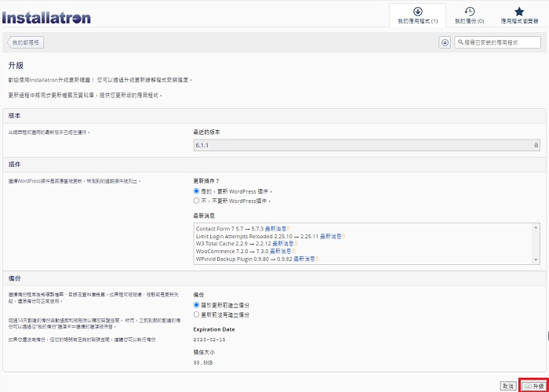Click the download arrow icon beside search
Viewport: 549px width, 392px height.
[x=445, y=42]
